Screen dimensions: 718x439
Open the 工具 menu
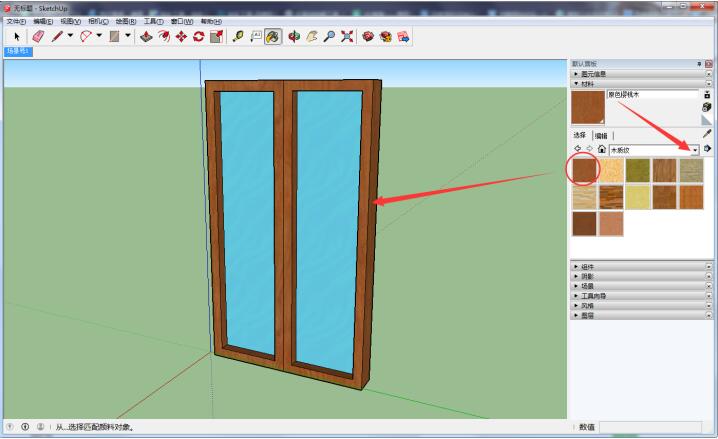(x=153, y=21)
